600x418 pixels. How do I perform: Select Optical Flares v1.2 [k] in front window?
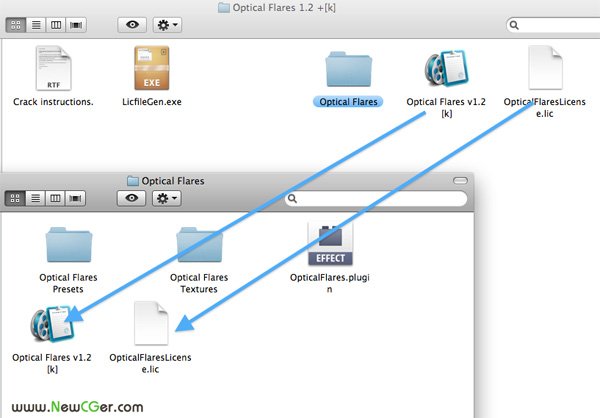click(52, 324)
